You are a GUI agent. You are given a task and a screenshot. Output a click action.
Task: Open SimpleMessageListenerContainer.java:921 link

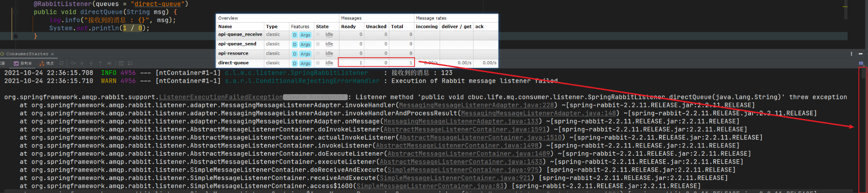point(455,178)
